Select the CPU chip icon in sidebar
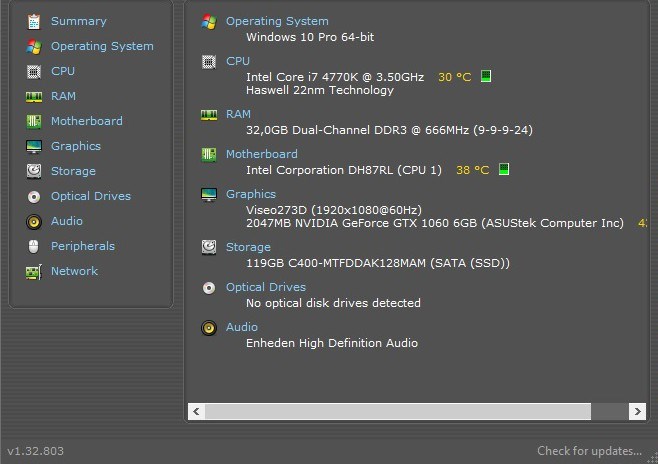 tap(33, 71)
